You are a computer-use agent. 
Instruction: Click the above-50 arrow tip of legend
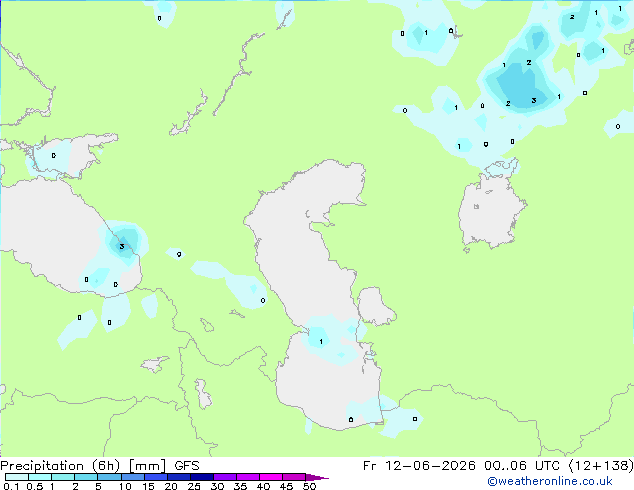pos(317,477)
